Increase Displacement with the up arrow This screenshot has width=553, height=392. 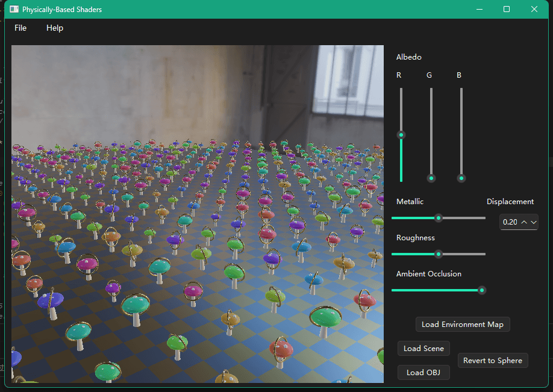tap(524, 222)
